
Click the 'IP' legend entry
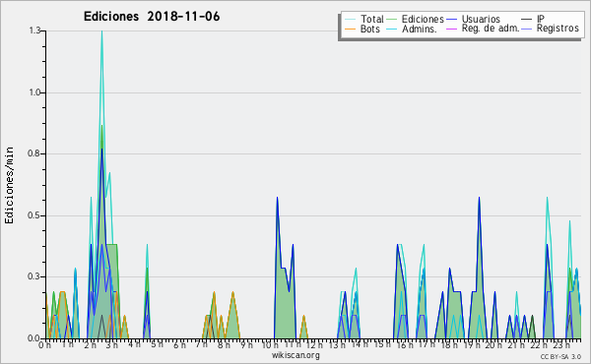click(541, 19)
